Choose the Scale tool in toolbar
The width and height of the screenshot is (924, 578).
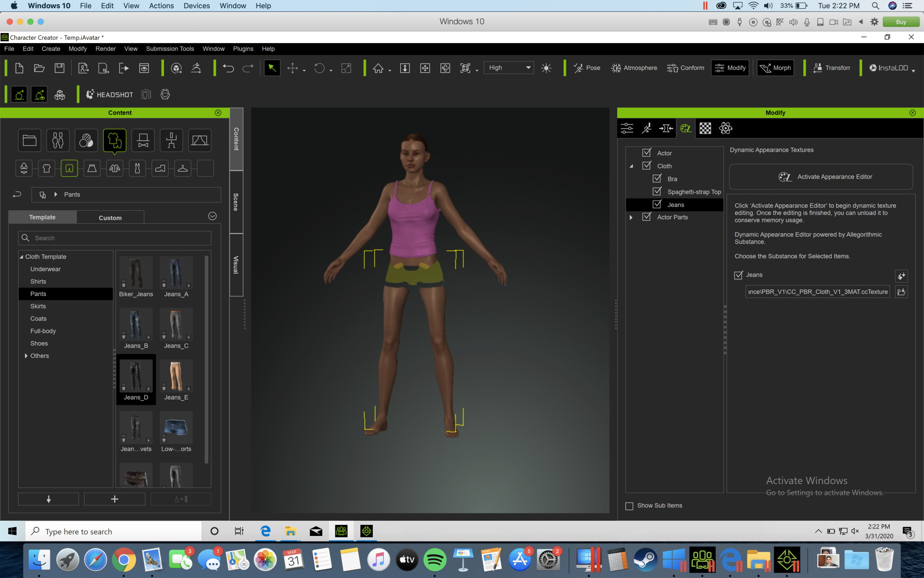coord(346,68)
